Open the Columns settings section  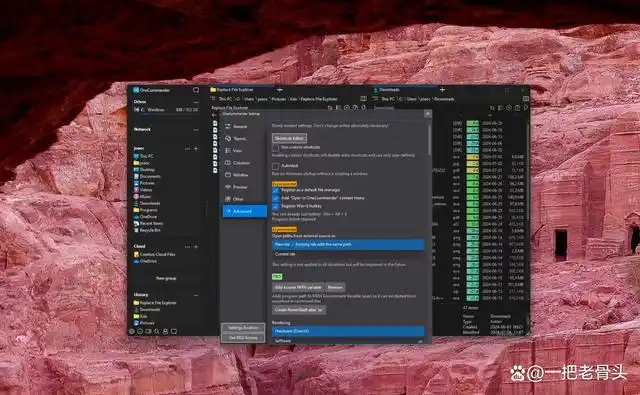coord(244,163)
